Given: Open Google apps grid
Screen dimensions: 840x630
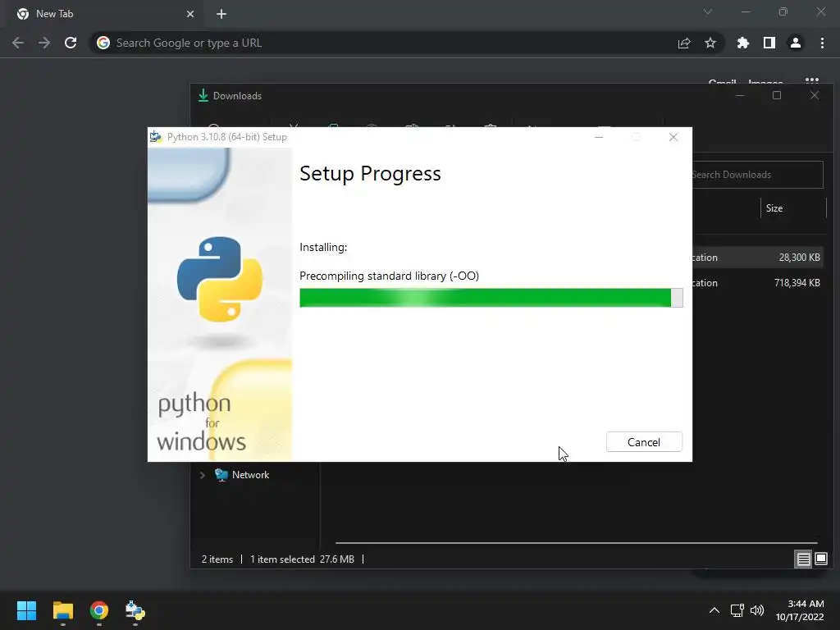Looking at the screenshot, I should [x=812, y=81].
